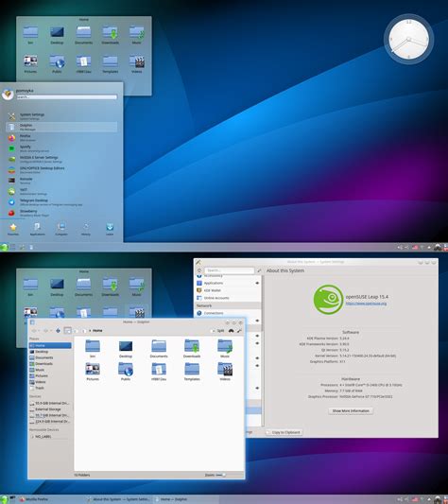448x504 pixels.
Task: Open the History tab in launcher
Action: pyautogui.click(x=86, y=229)
